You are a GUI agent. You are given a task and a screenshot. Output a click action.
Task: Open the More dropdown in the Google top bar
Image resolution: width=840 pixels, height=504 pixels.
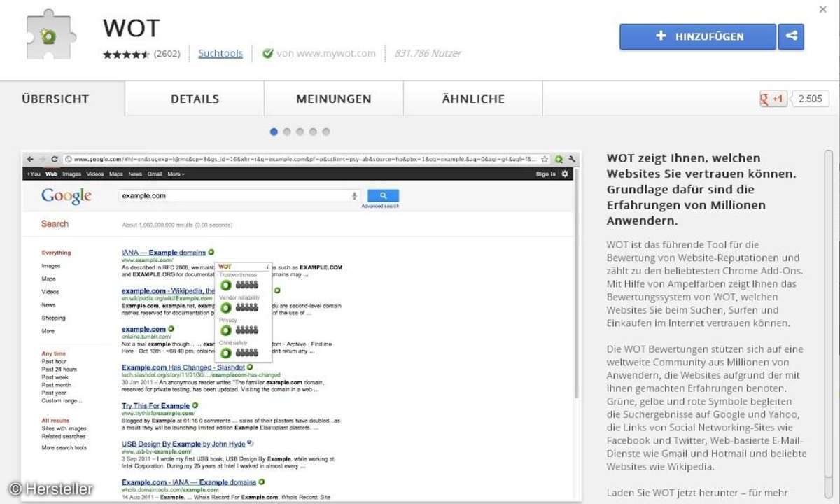pos(176,174)
